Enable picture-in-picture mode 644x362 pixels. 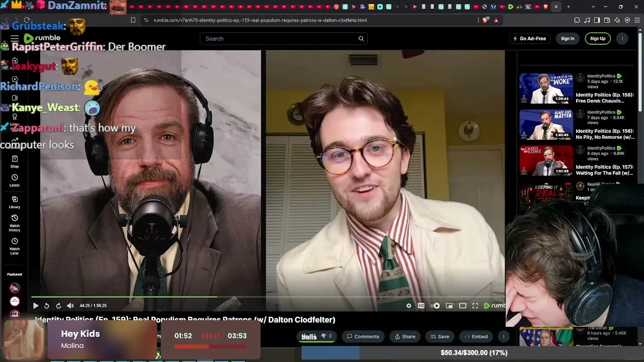[x=449, y=306]
